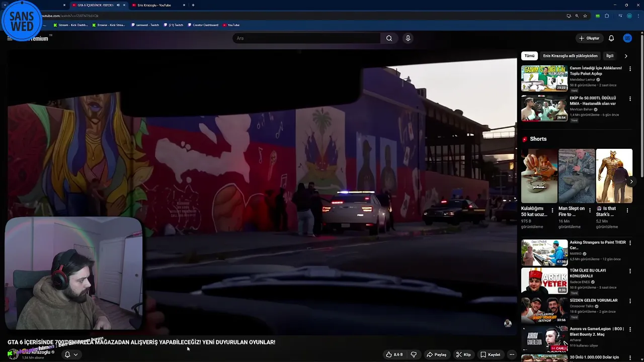Open Kulaklığımı 50 kat ucuz short thumbnail
644x362 pixels.
539,175
